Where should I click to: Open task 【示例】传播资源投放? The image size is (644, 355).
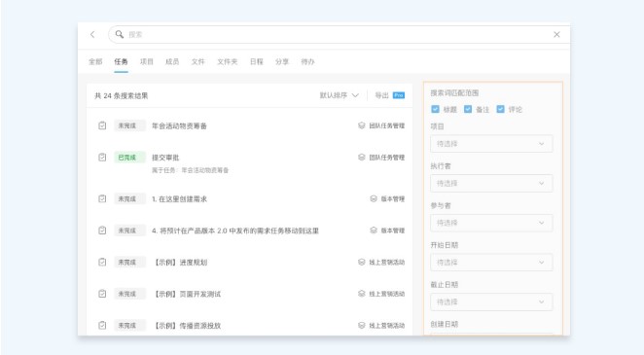188,326
